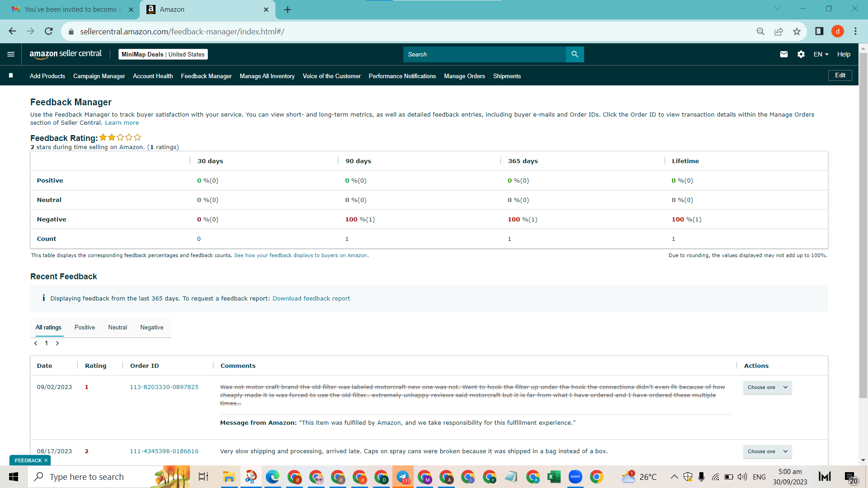The height and width of the screenshot is (488, 868).
Task: Click the page vertical scrollbar
Action: click(863, 226)
